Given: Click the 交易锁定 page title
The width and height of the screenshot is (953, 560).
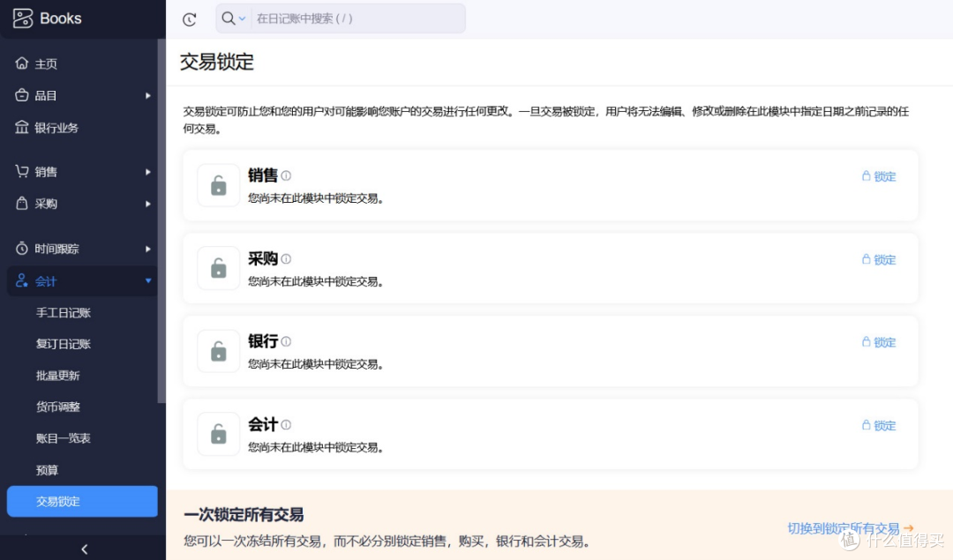Looking at the screenshot, I should [217, 62].
